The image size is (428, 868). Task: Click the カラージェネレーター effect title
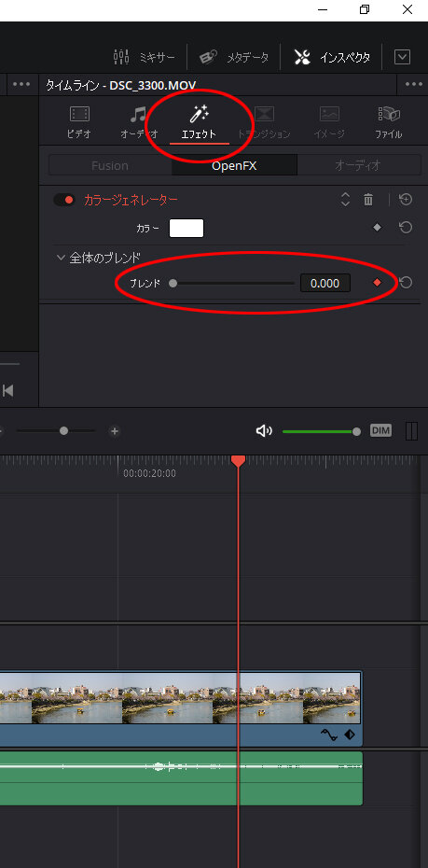pyautogui.click(x=131, y=200)
